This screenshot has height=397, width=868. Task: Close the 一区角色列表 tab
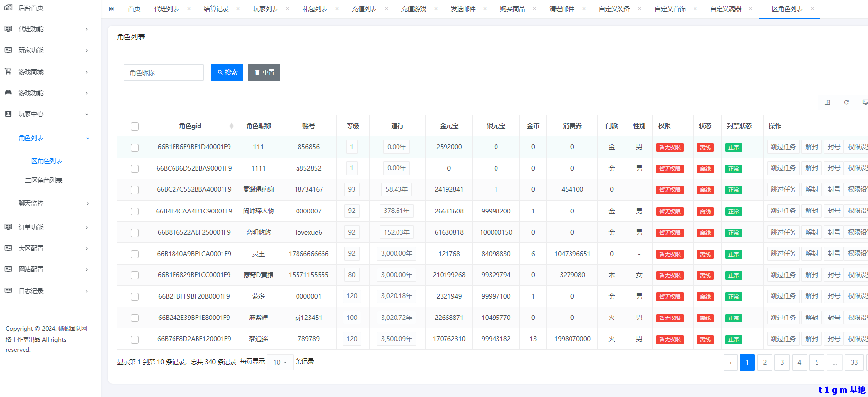[812, 9]
